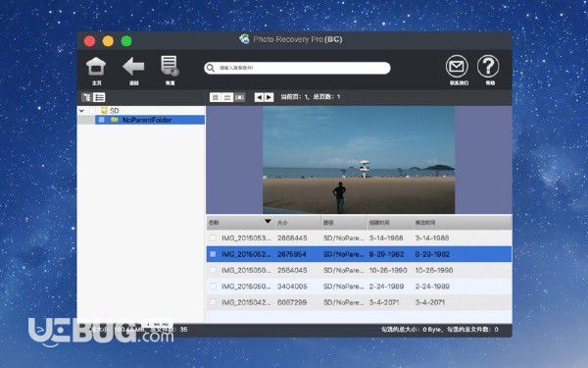Click the sort arrow on name column

(268, 221)
